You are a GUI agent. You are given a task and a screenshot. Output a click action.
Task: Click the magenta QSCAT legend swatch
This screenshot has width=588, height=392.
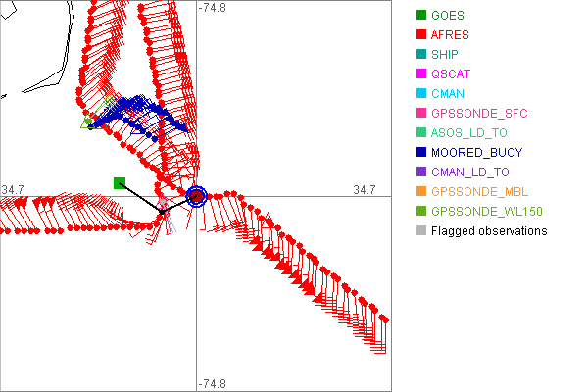421,74
